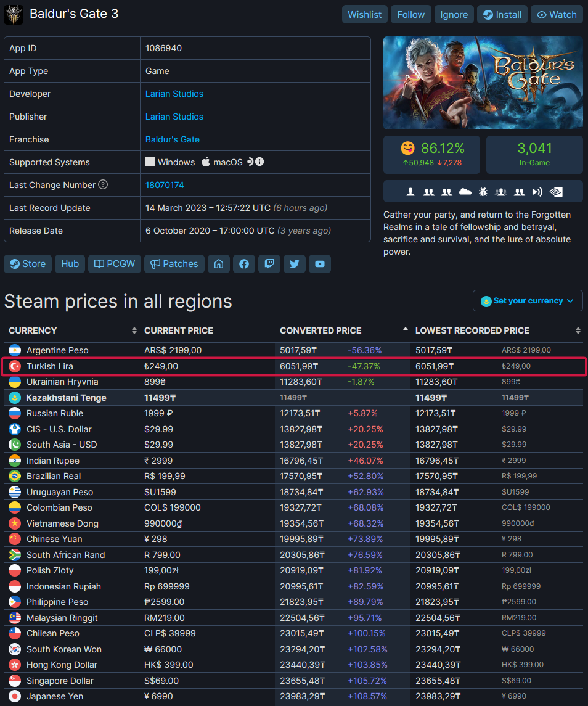The height and width of the screenshot is (706, 588).
Task: Select the "S$69.00" lowest recorded price cell
Action: click(517, 681)
